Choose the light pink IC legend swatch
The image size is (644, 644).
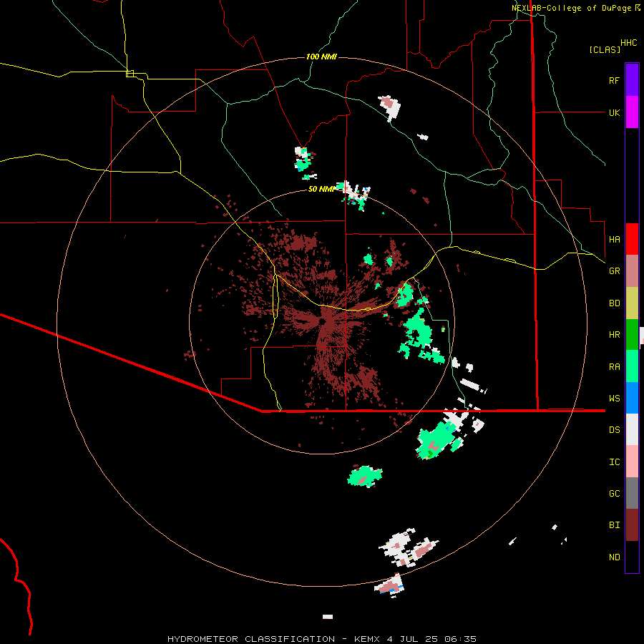632,462
